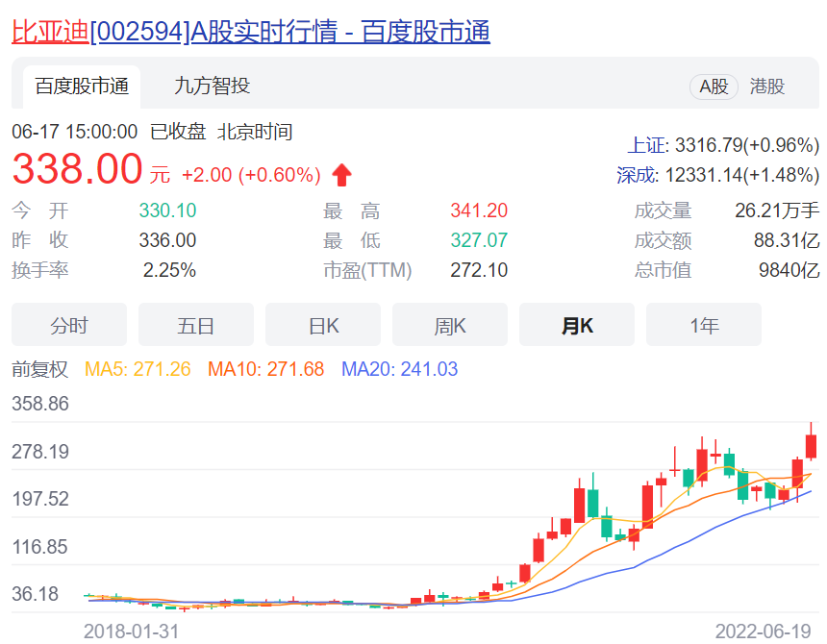Click the 昨收 value 336.00
This screenshot has height=644, width=827.
(x=167, y=240)
